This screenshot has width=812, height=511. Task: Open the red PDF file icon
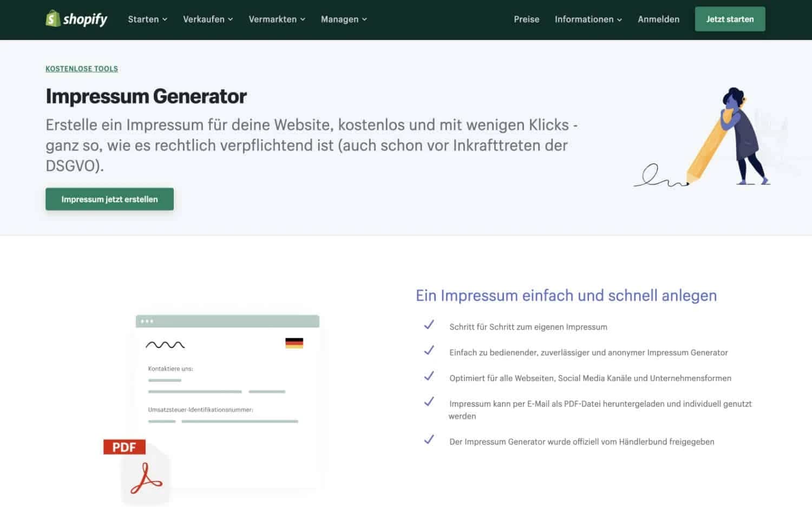[x=124, y=447]
